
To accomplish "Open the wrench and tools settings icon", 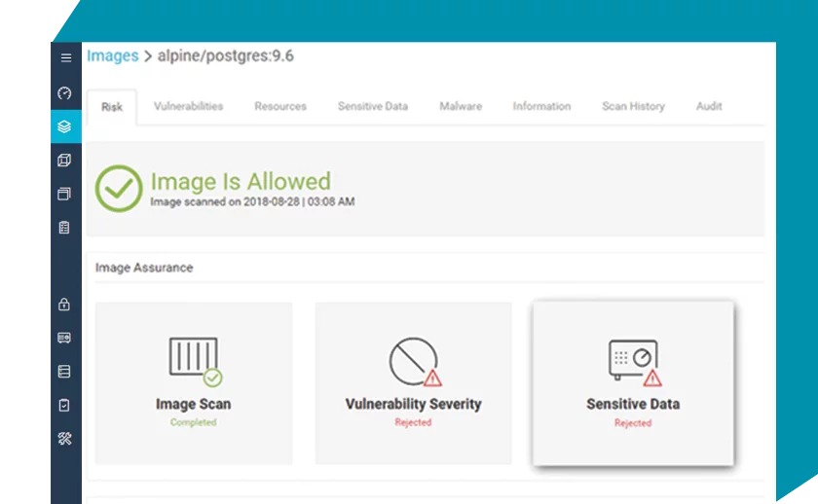I will coord(64,439).
